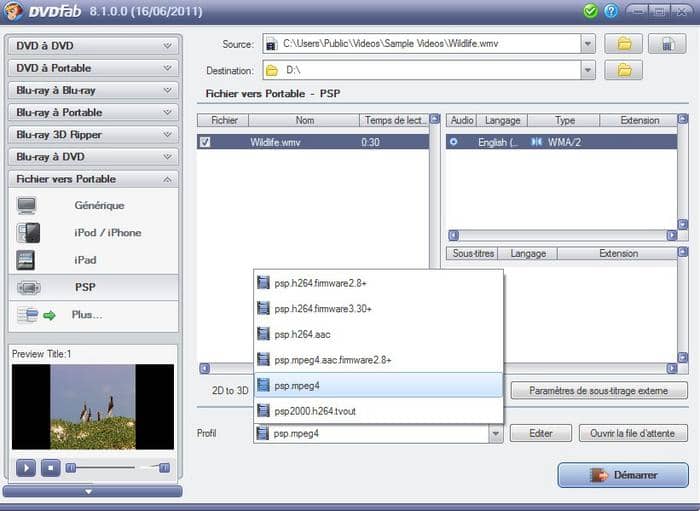The image size is (700, 511).
Task: Collapse the Fichier vers Portable section
Action: click(93, 179)
